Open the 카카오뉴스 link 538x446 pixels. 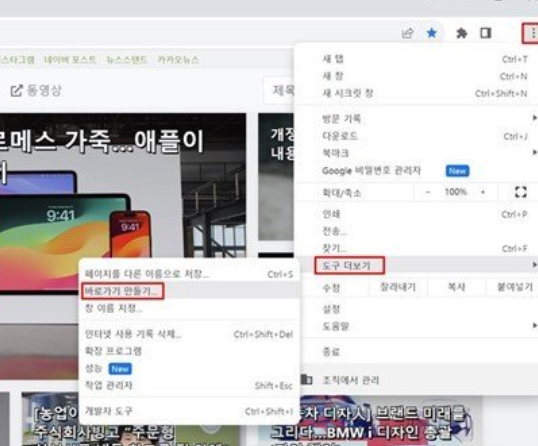pos(178,60)
